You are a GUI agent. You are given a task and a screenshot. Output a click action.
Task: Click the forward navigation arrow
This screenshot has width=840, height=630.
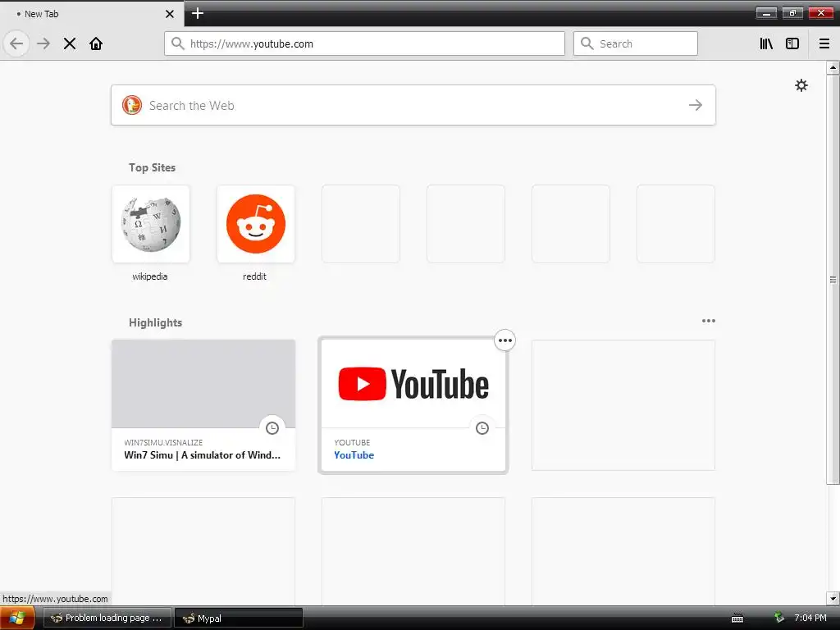pyautogui.click(x=43, y=43)
